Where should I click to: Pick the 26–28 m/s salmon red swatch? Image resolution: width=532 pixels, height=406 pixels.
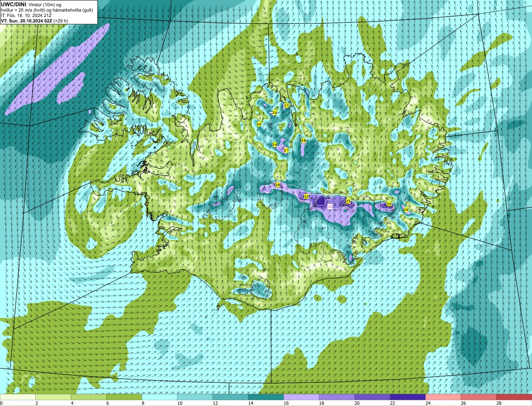tap(479, 397)
